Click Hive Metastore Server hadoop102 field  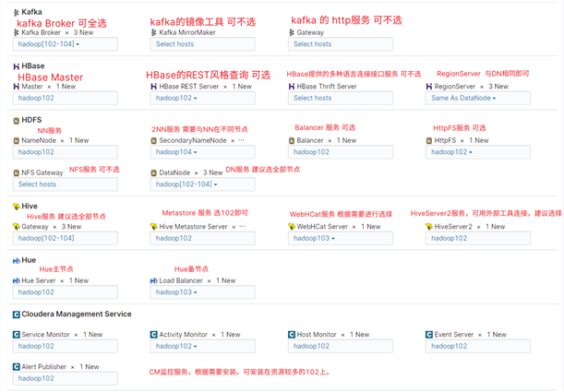[x=202, y=238]
